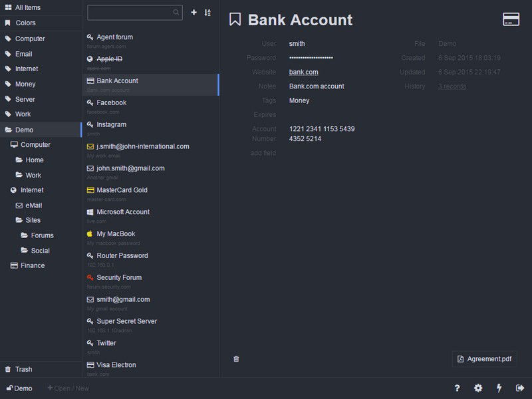Screen dimensions: 532x399
Task: Select the smith@gmail.com entry
Action: click(151, 303)
